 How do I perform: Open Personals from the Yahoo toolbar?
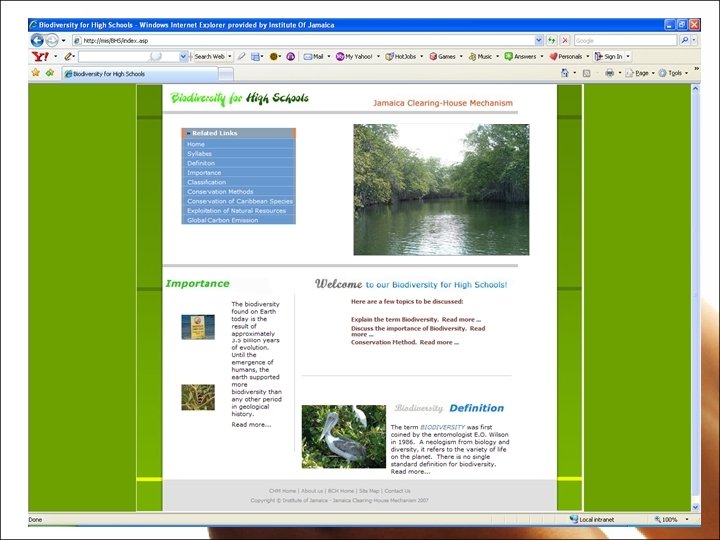tap(566, 56)
